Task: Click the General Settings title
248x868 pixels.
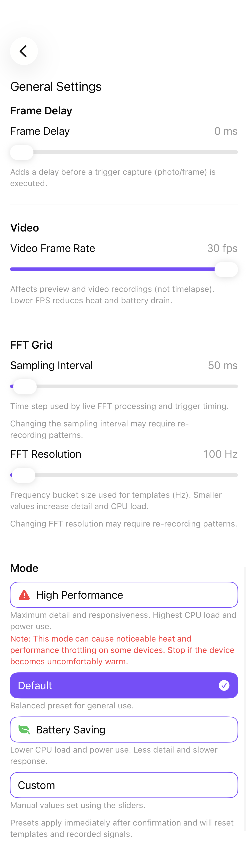Action: (56, 86)
